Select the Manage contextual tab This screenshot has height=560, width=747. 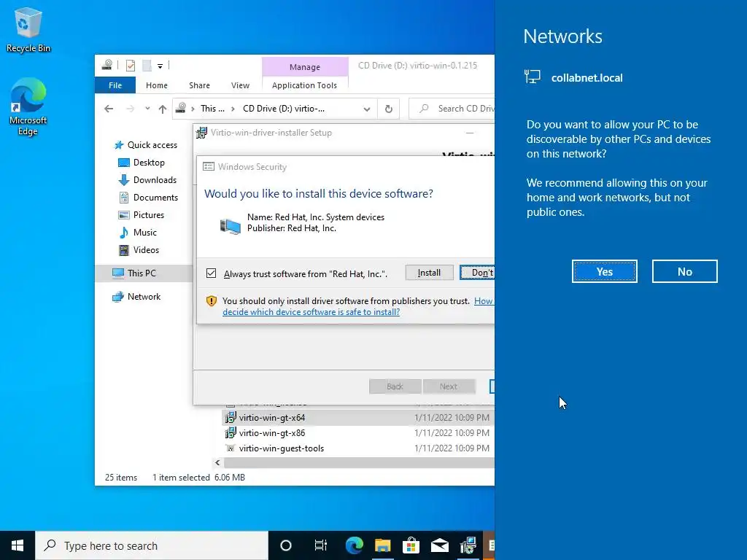pos(305,66)
